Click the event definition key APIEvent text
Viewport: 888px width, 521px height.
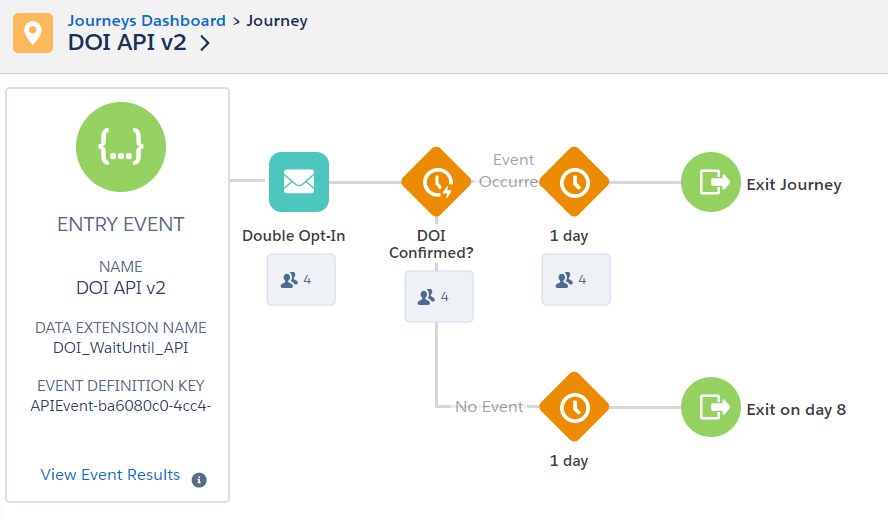click(x=121, y=405)
